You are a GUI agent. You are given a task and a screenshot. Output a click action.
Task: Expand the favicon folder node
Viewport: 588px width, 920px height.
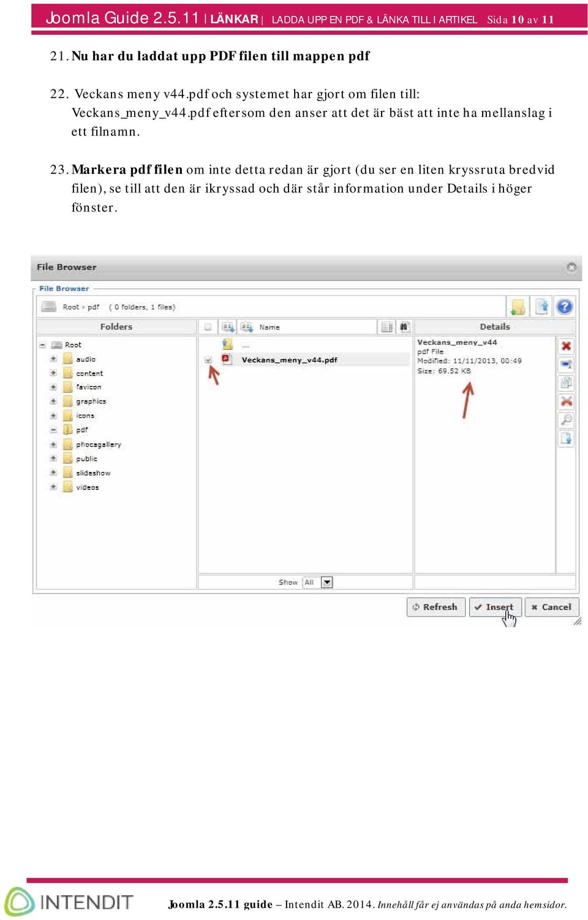[53, 387]
